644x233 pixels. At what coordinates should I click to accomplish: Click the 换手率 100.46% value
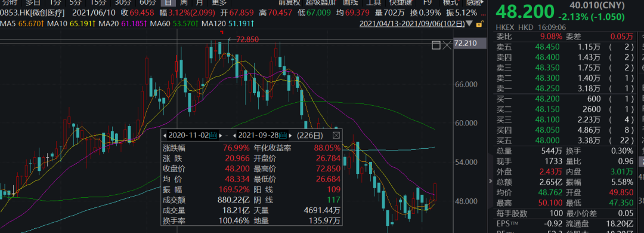tap(234, 221)
